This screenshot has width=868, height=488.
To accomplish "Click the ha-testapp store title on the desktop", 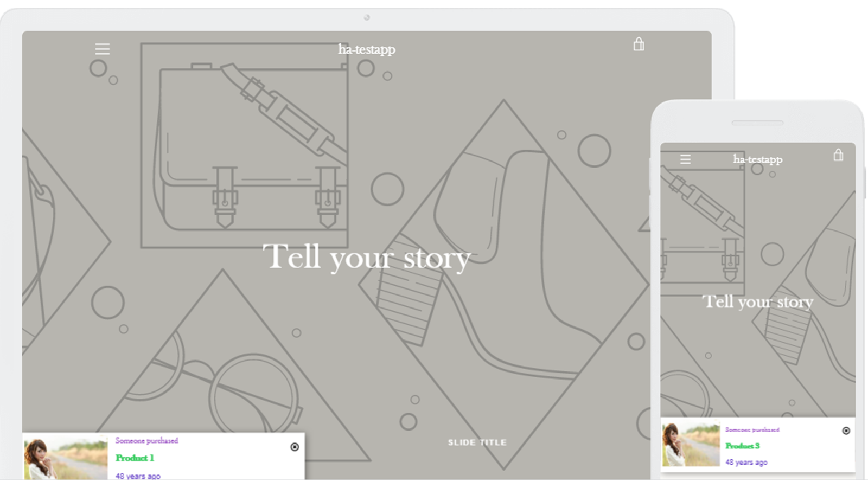I will [367, 49].
